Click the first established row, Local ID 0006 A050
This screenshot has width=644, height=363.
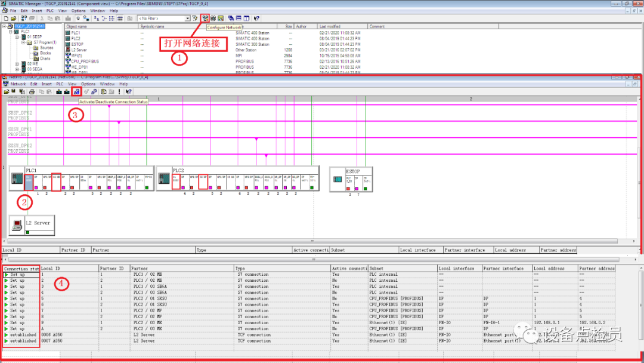[x=308, y=335]
